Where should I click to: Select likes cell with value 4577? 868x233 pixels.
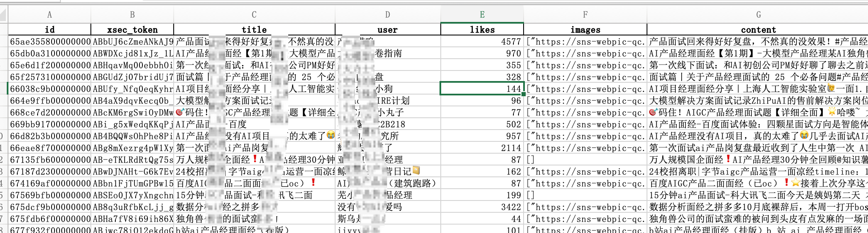point(482,41)
